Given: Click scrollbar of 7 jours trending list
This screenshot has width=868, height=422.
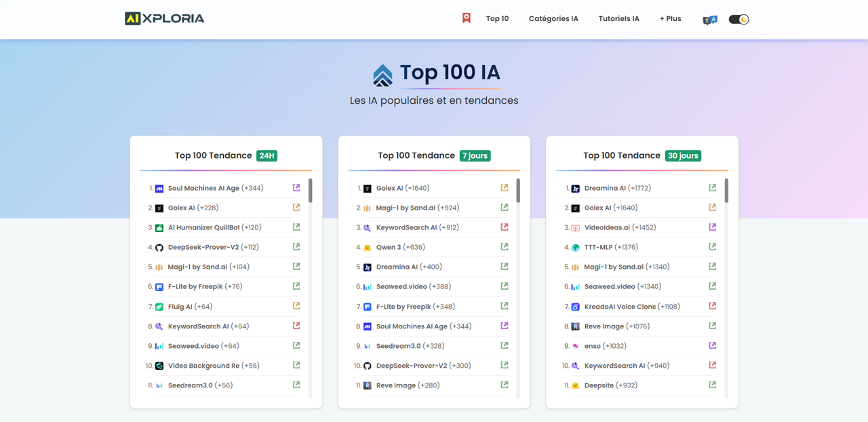Looking at the screenshot, I should tap(518, 191).
